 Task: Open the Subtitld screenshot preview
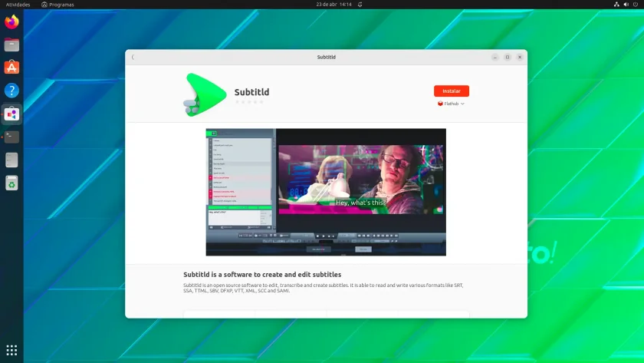pyautogui.click(x=326, y=192)
